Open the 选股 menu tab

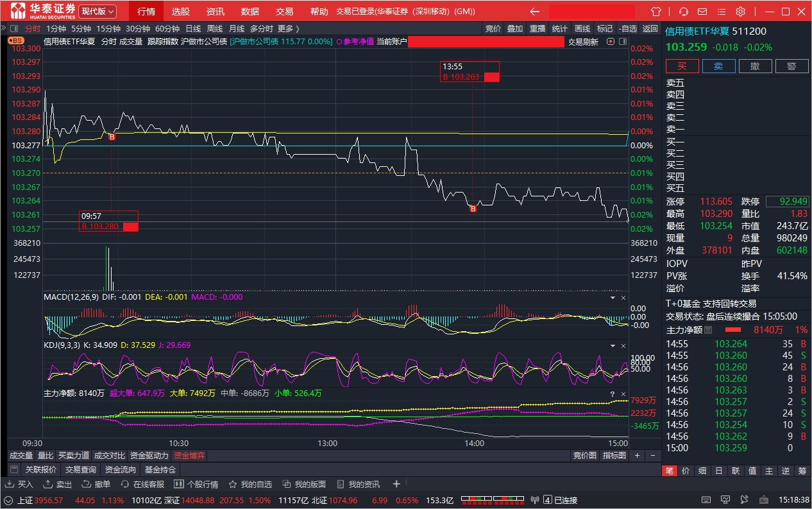click(x=181, y=12)
